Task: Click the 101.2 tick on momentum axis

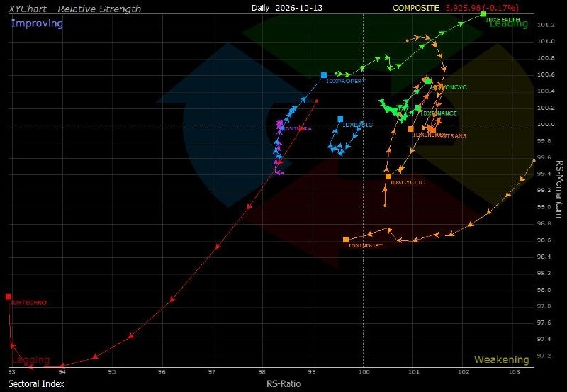Action: [546, 25]
